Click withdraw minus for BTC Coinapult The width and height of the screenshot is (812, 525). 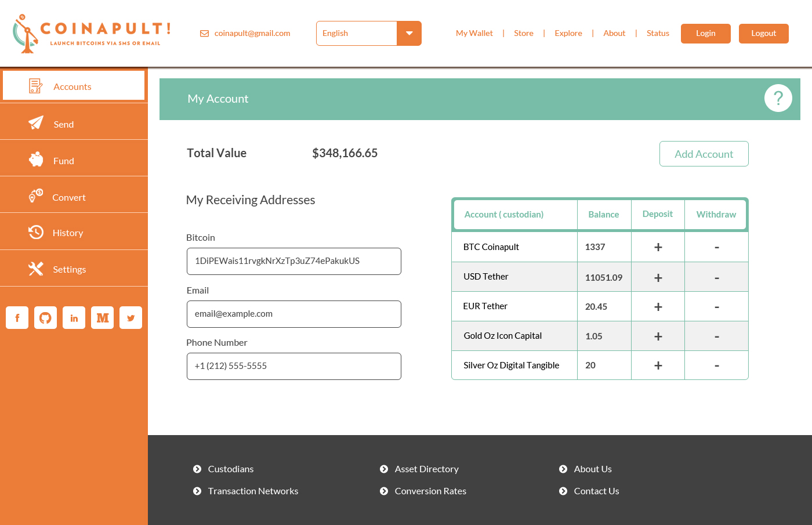point(717,248)
